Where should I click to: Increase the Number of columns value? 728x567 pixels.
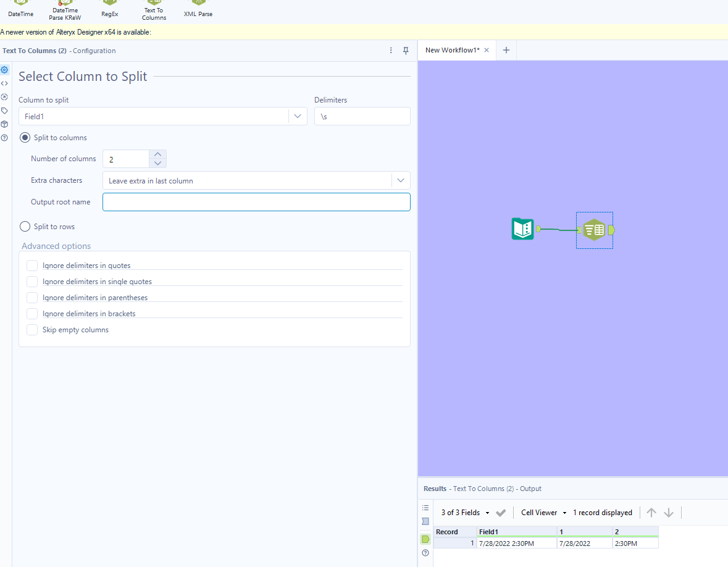[158, 154]
